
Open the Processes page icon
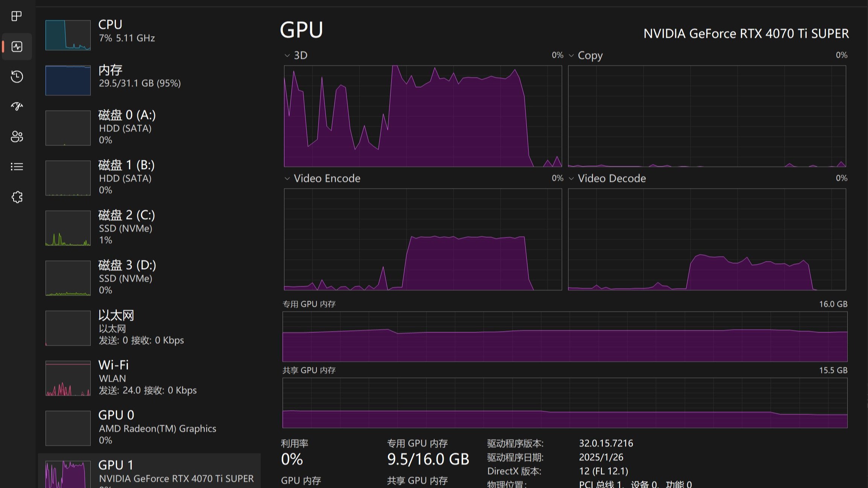pyautogui.click(x=17, y=16)
